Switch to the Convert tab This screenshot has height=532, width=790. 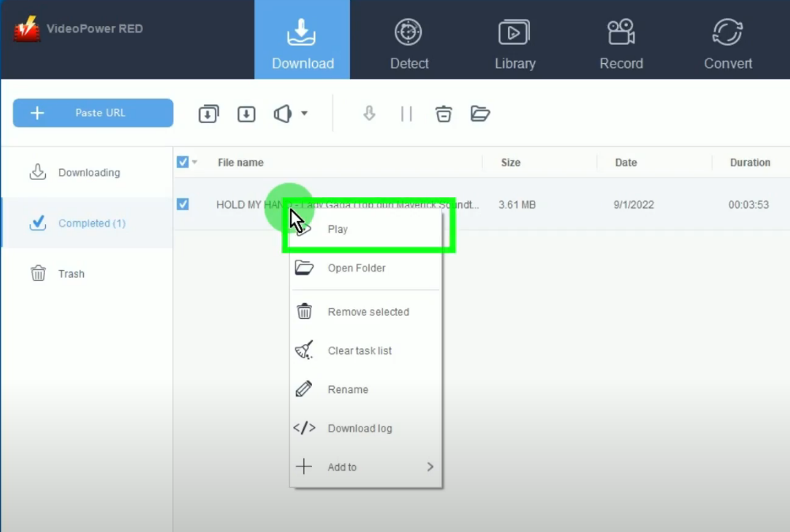point(728,44)
